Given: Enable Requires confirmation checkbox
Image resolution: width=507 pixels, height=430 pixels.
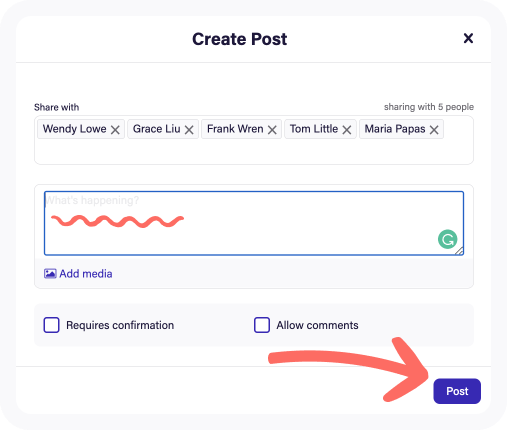Looking at the screenshot, I should point(51,325).
